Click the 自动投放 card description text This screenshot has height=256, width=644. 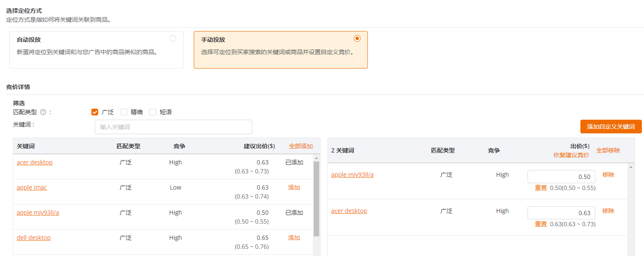pyautogui.click(x=87, y=52)
